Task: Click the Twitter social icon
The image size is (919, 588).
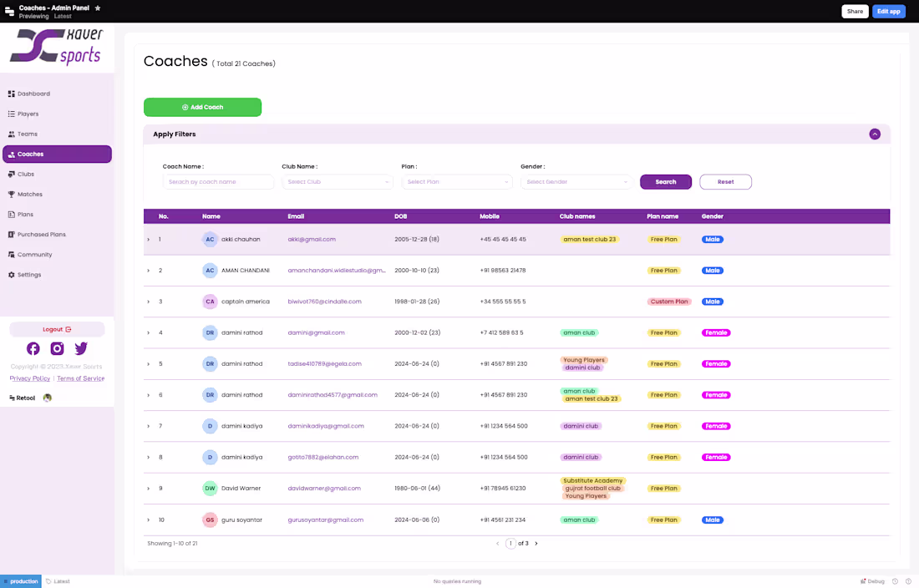Action: point(81,348)
